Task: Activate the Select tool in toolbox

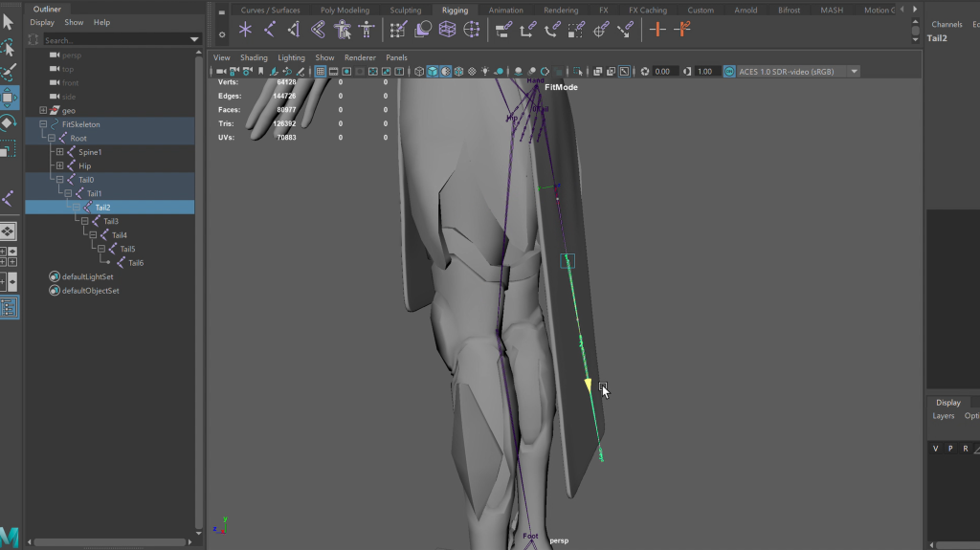Action: coord(8,23)
